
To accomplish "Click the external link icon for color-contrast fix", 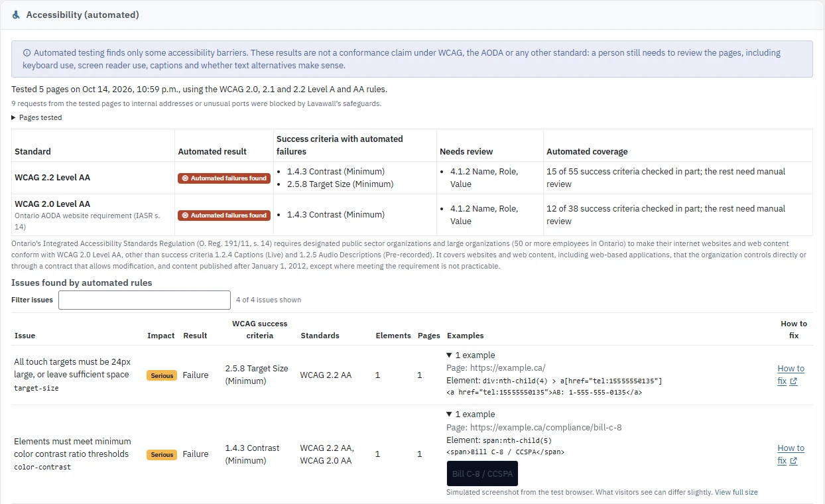I will 793,461.
